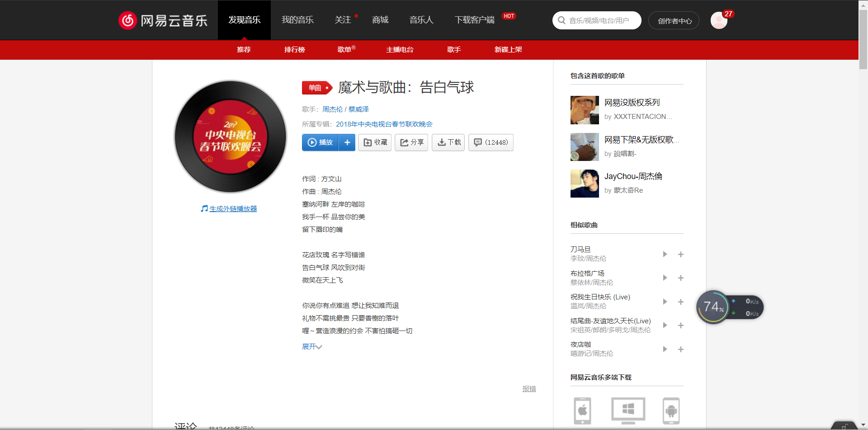
Task: Open song title 布拉格广场
Action: point(587,273)
